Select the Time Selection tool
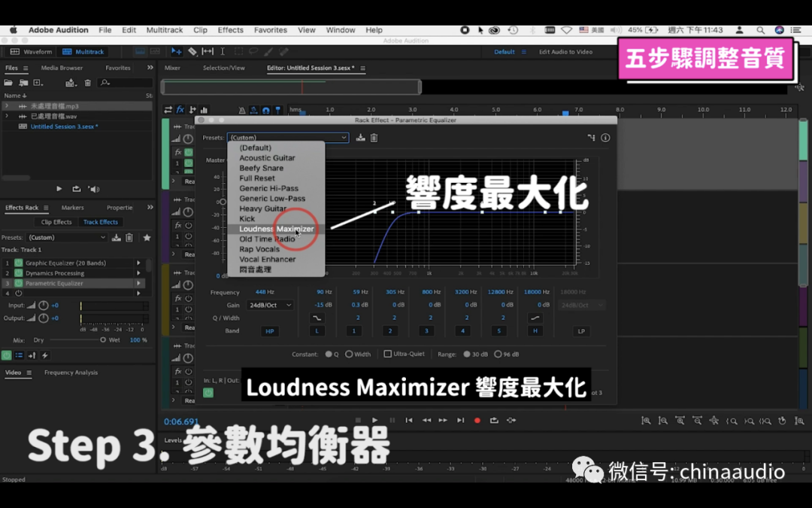 click(x=223, y=51)
